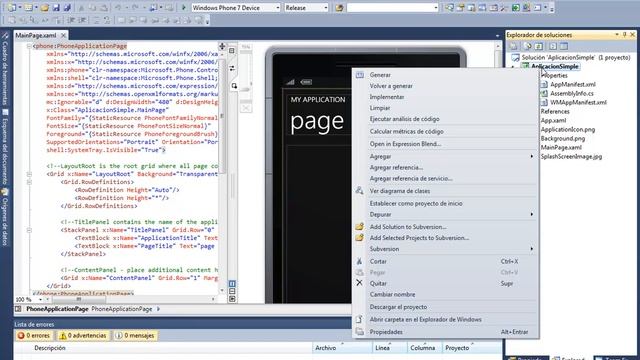The width and height of the screenshot is (640, 360).
Task: Click the View Designer icon in Solution Explorer
Action: [x=564, y=46]
